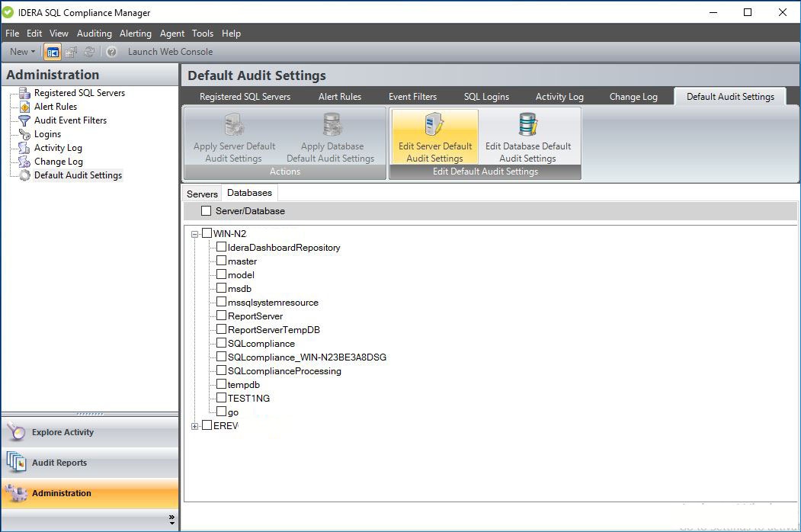Click the Alert Rules icon in sidebar
Image resolution: width=801 pixels, height=532 pixels.
[24, 107]
